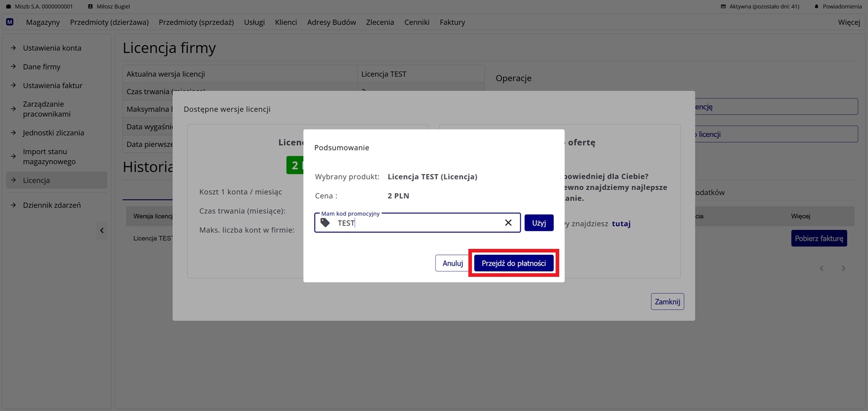This screenshot has height=411, width=868.
Task: Click Pobierz fakturę button
Action: point(819,238)
